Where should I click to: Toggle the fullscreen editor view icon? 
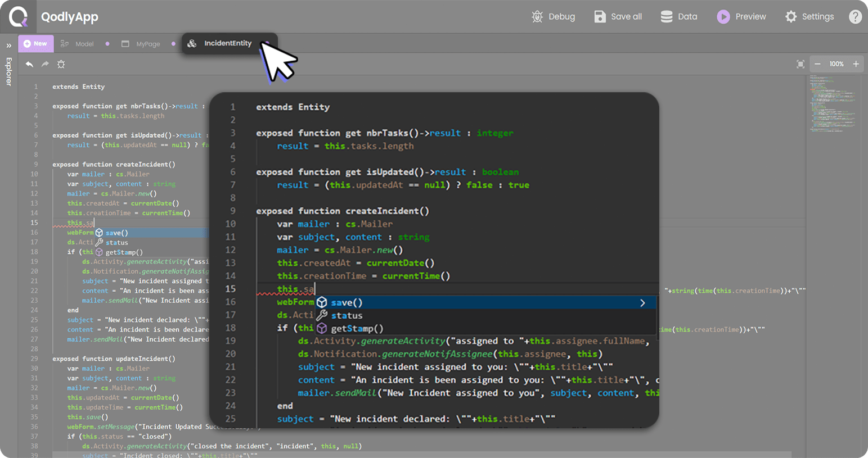point(800,64)
